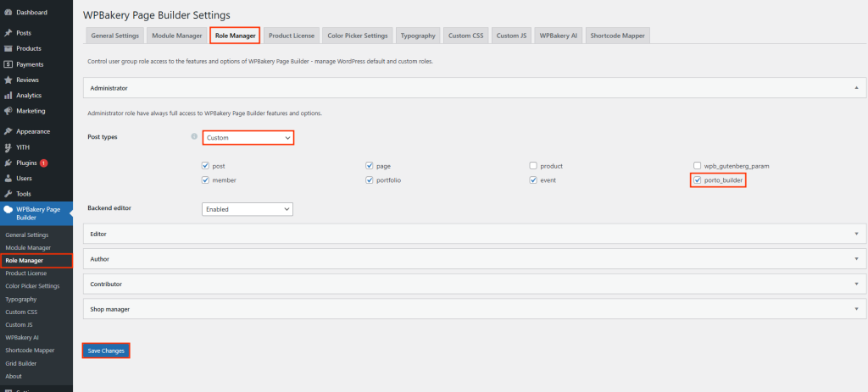Click the Analytics bar chart icon
The image size is (868, 392).
(x=8, y=96)
